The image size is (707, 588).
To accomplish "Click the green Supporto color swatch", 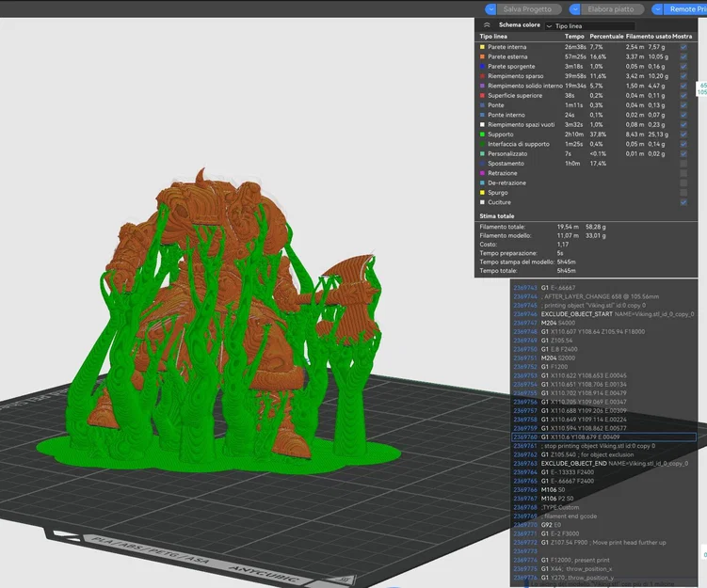I will [x=483, y=134].
